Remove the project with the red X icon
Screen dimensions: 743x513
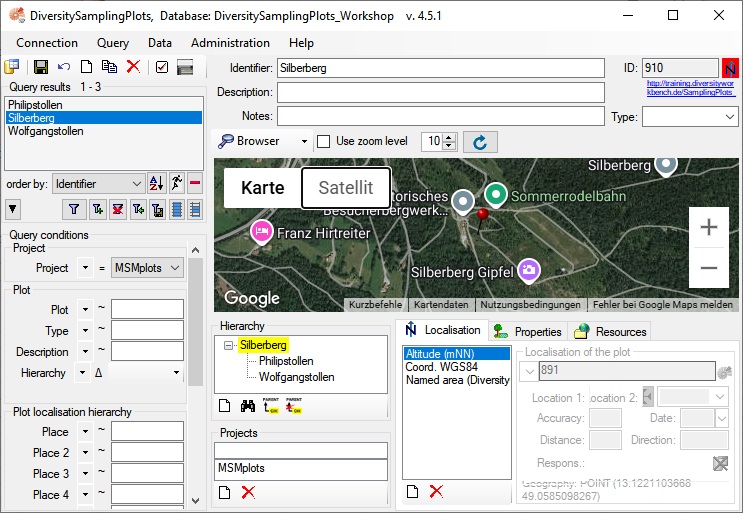tap(248, 492)
